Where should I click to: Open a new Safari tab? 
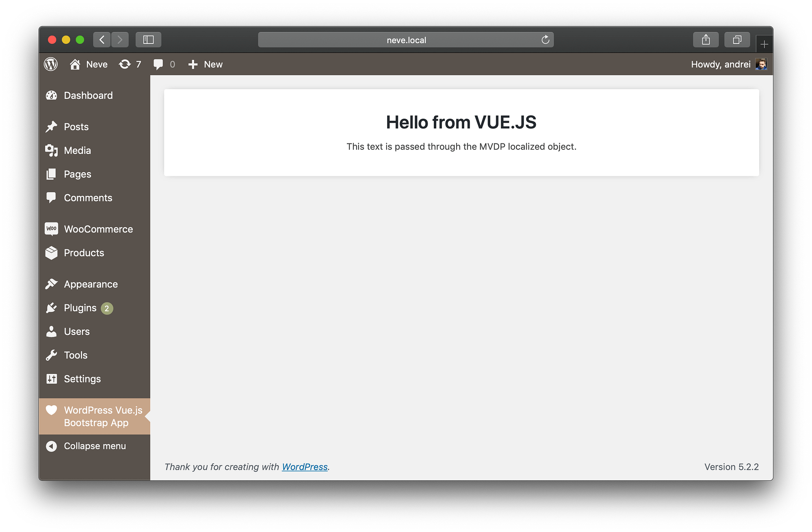click(x=764, y=44)
